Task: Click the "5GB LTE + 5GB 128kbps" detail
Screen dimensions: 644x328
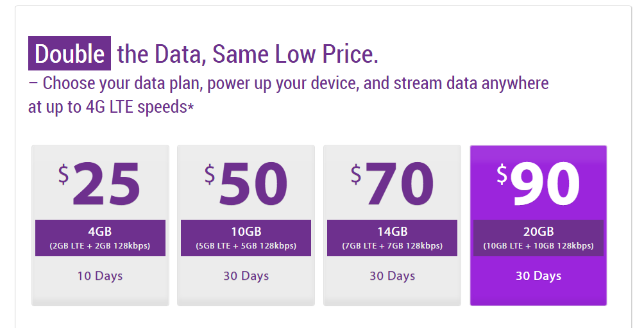Action: (x=246, y=246)
